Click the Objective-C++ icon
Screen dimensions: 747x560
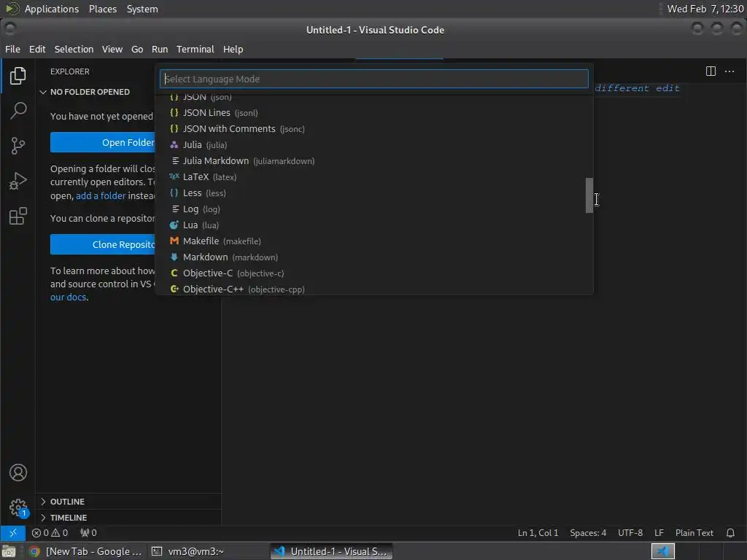click(x=174, y=289)
